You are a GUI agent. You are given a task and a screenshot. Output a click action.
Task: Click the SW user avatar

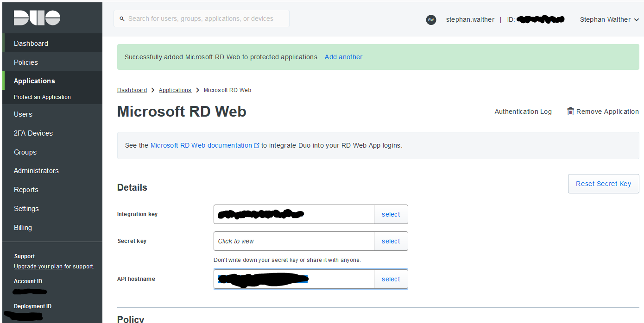coord(431,20)
